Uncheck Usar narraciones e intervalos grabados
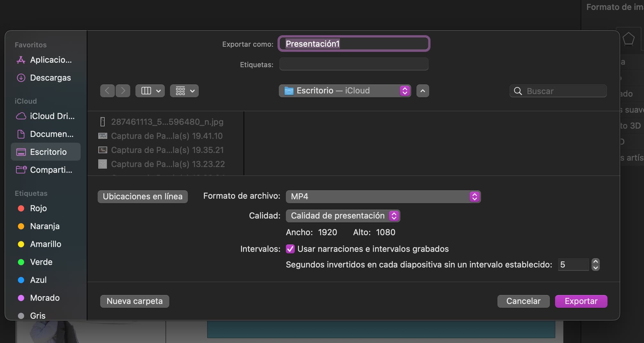Image resolution: width=644 pixels, height=343 pixels. point(290,249)
